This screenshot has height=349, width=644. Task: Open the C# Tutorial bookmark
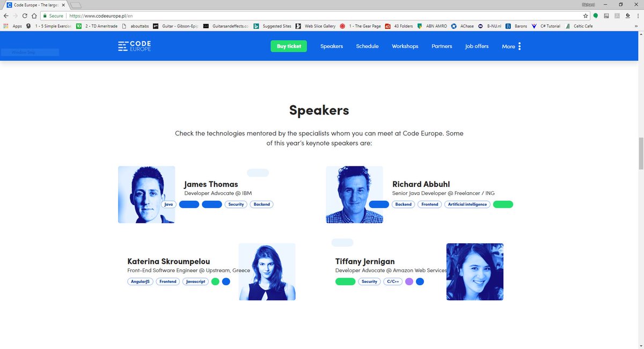[546, 26]
